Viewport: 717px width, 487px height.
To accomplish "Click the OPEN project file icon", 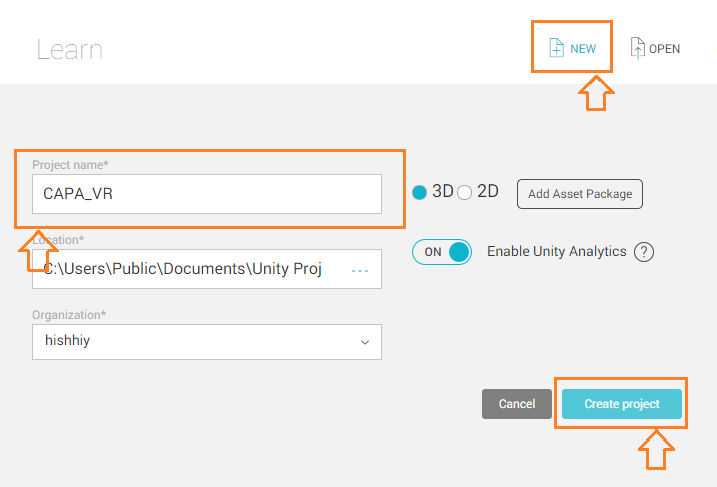I will pos(637,48).
